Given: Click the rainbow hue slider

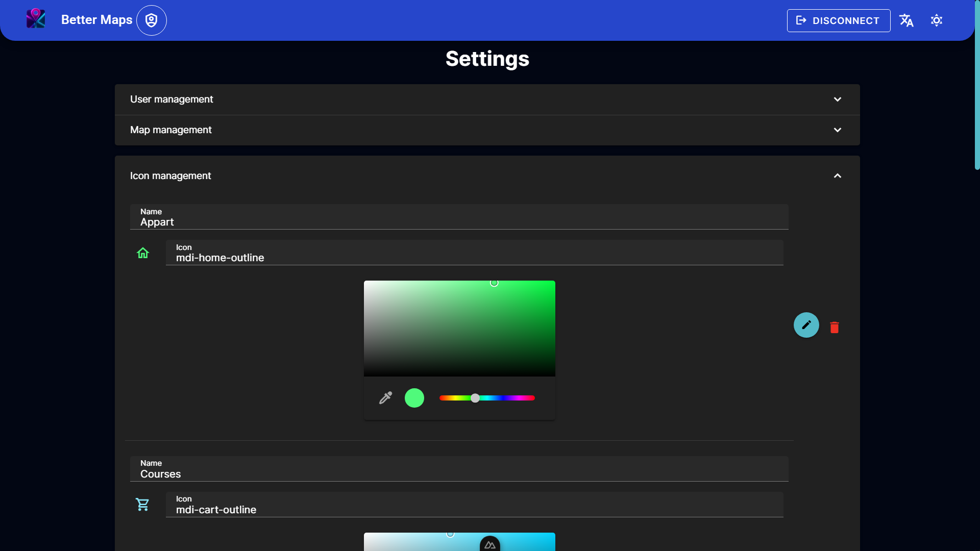Looking at the screenshot, I should pos(487,398).
